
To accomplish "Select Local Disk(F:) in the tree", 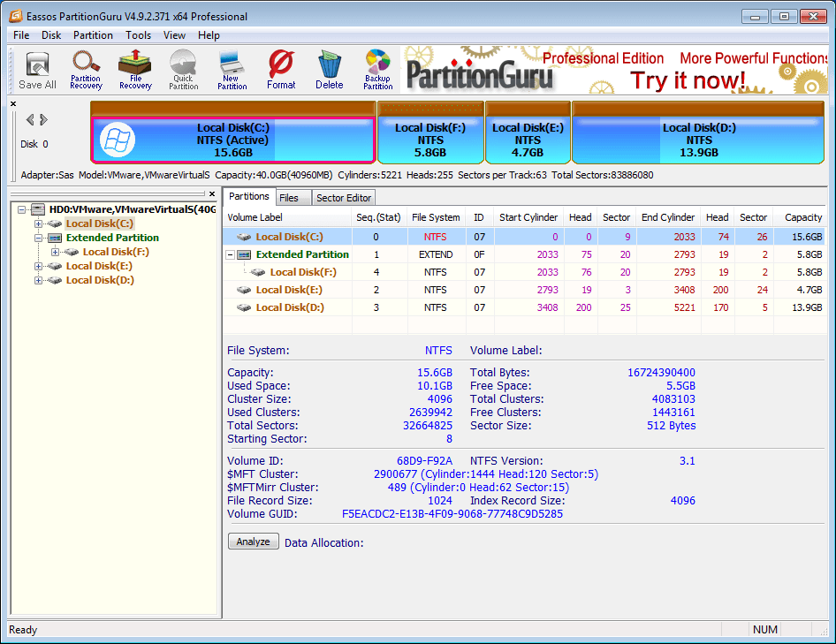I will pyautogui.click(x=116, y=252).
